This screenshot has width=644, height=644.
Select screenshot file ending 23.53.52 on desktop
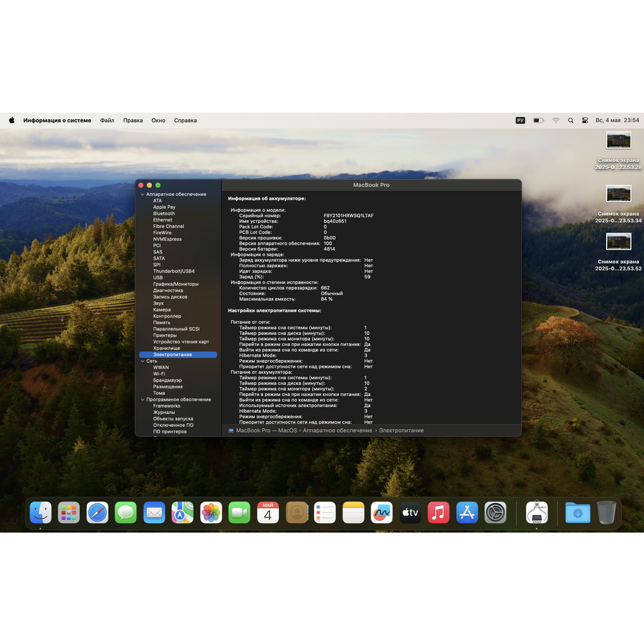coord(618,252)
